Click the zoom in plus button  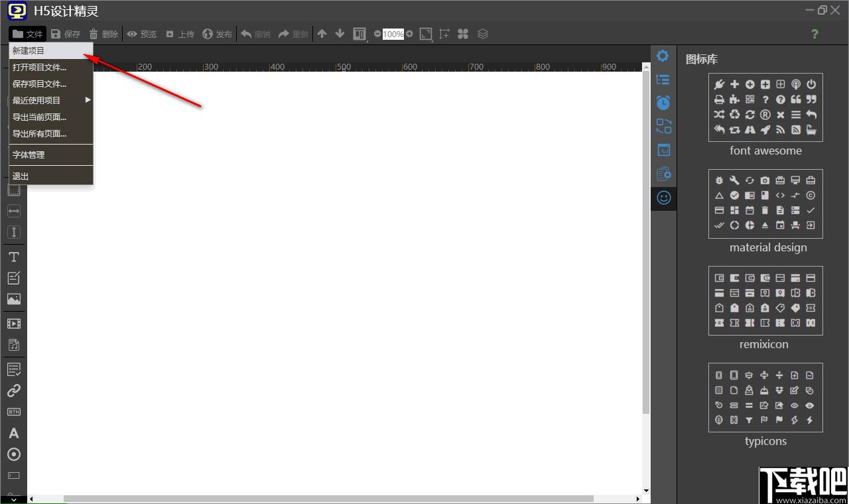pyautogui.click(x=409, y=34)
